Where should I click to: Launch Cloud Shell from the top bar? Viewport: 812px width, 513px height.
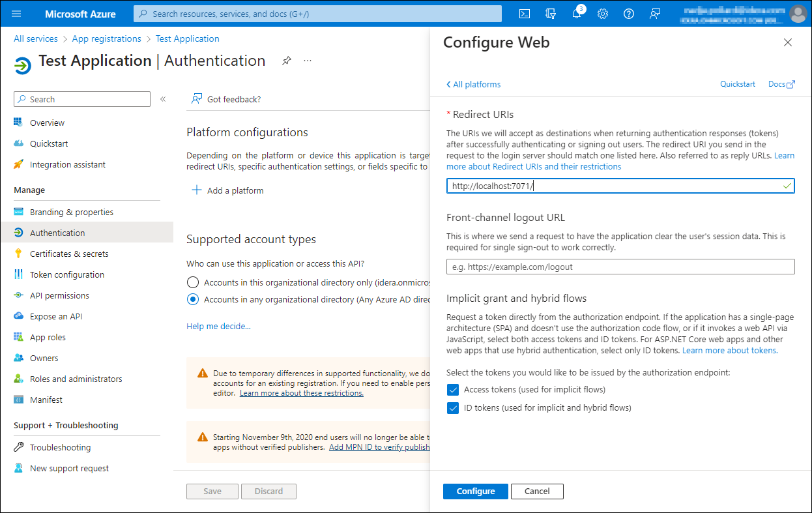[x=525, y=14]
